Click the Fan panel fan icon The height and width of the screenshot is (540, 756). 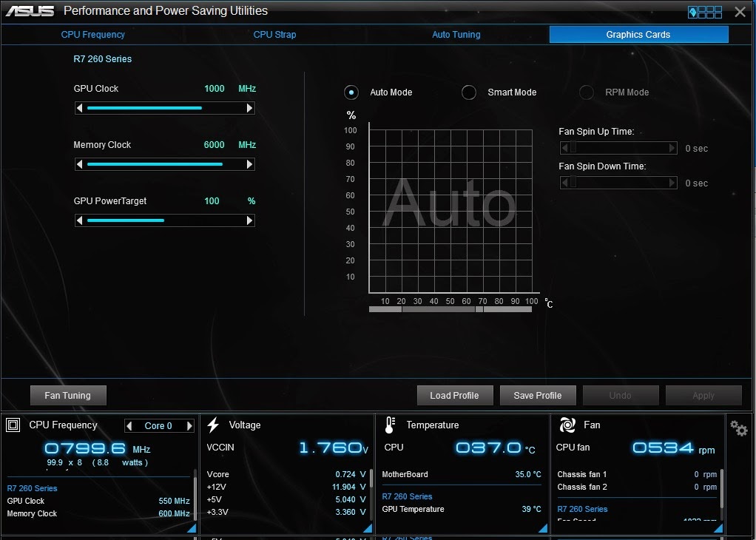click(567, 425)
